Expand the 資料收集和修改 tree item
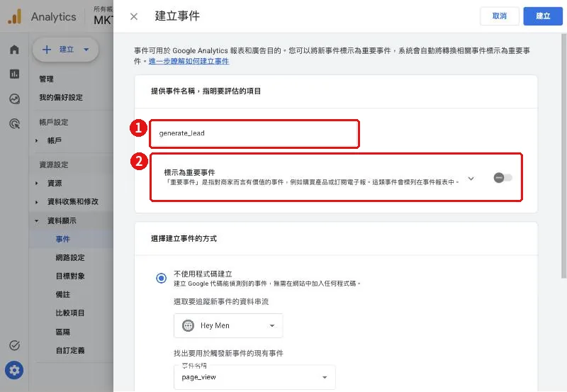 pos(37,202)
